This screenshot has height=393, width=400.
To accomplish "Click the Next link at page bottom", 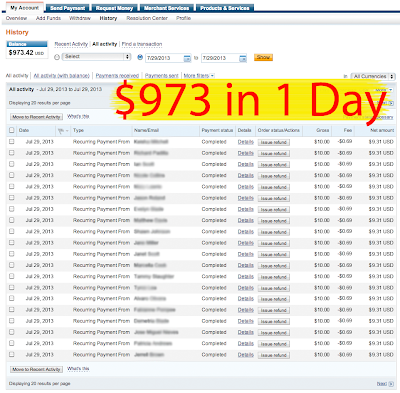I will click(382, 384).
